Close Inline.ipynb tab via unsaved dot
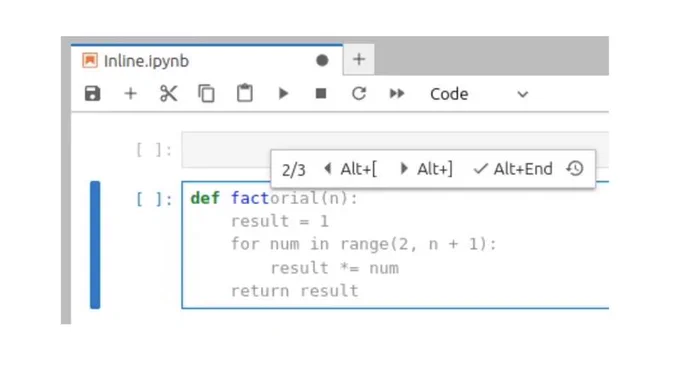The image size is (680, 377). click(x=322, y=60)
